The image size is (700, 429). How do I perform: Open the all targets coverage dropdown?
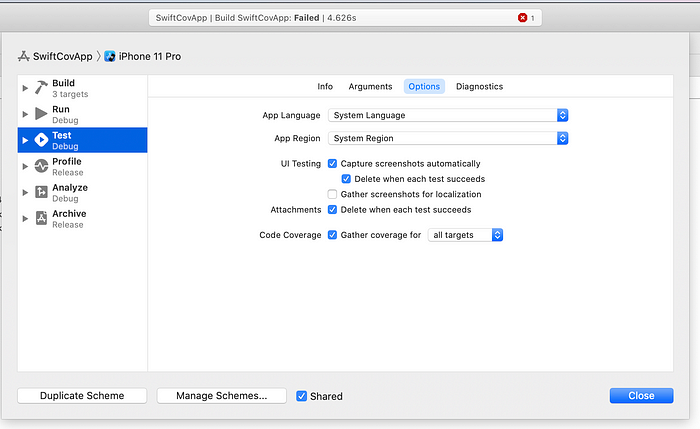[x=465, y=235]
